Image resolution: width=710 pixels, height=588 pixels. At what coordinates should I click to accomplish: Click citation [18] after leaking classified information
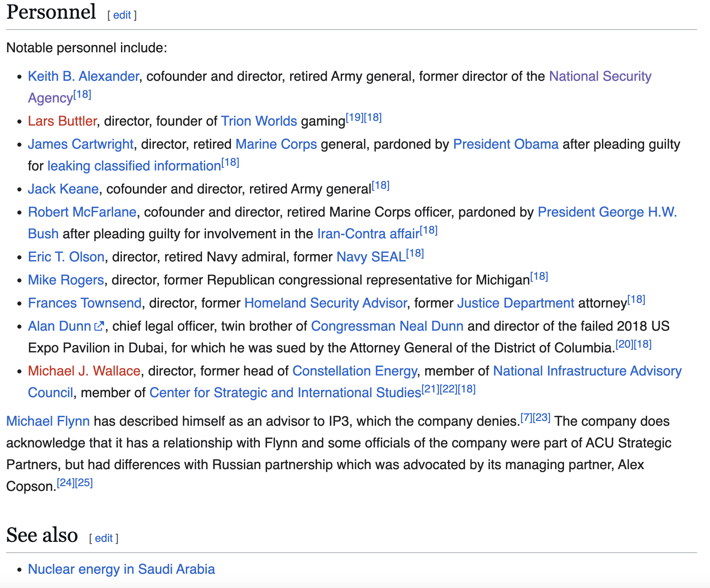(x=230, y=162)
